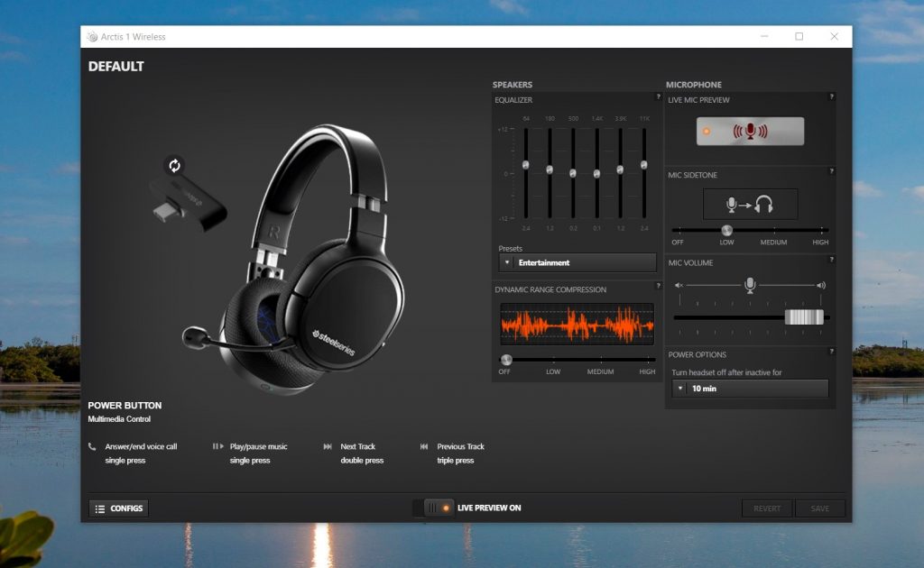924x568 pixels.
Task: Open the Configs list button
Action: point(118,508)
